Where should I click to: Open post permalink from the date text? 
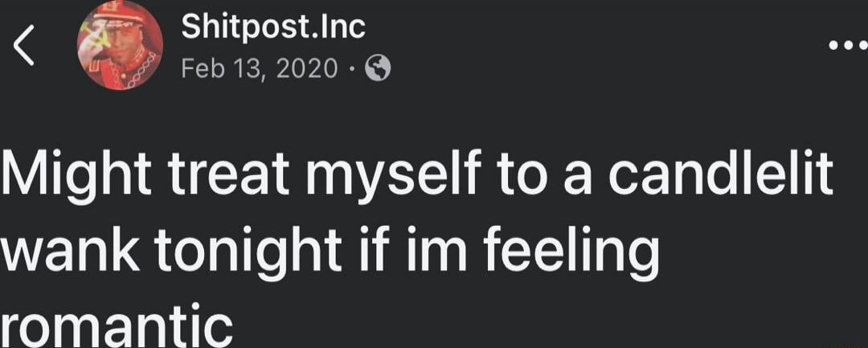click(260, 72)
